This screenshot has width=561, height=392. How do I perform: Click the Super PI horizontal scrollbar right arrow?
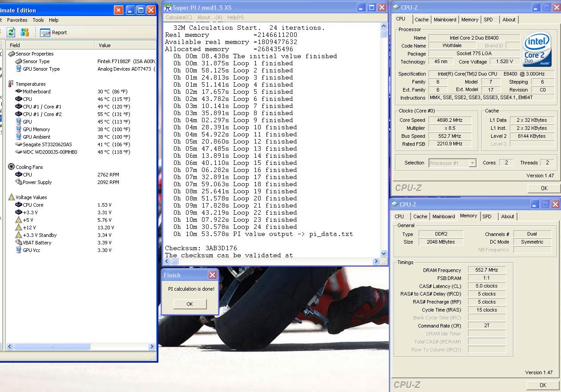click(376, 261)
